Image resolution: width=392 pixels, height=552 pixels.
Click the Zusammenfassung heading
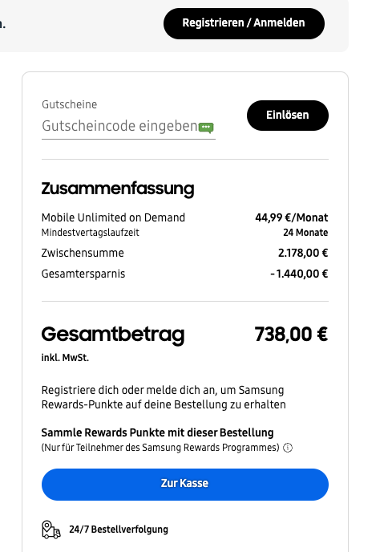click(118, 189)
